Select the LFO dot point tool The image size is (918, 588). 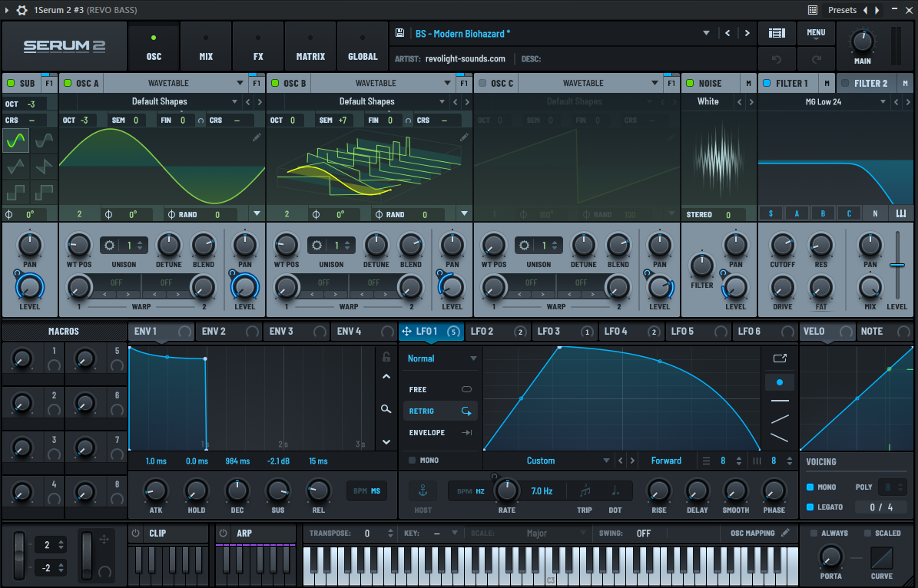click(779, 382)
